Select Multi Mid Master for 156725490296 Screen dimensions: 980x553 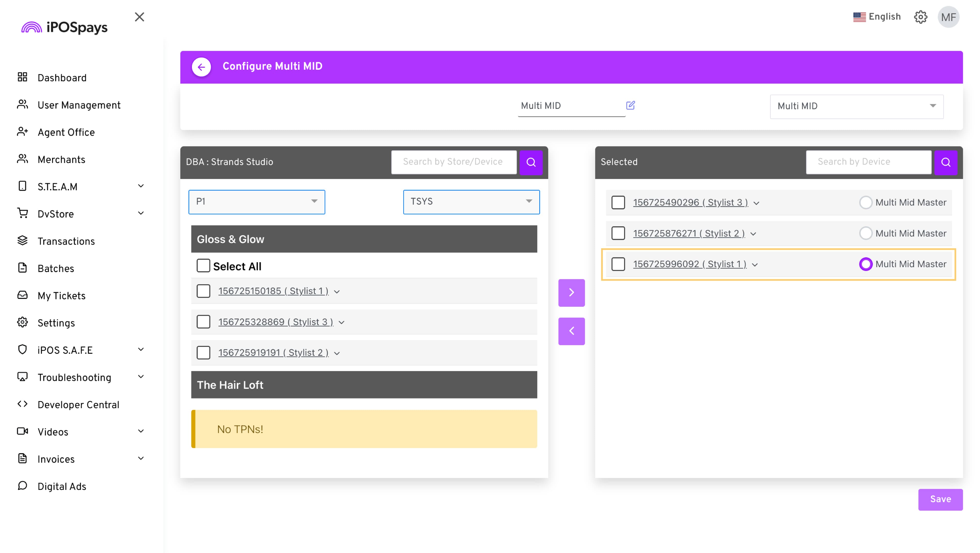[x=865, y=202]
